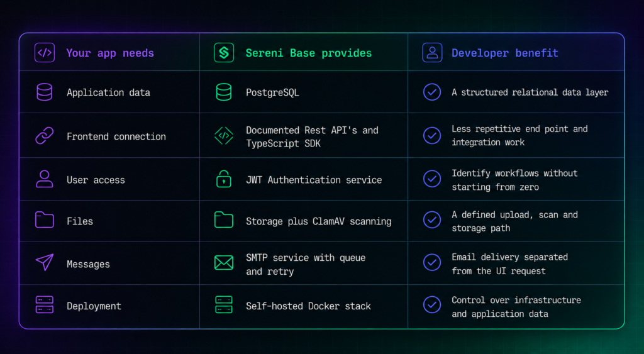Click checkmark beside Email delivery separated
644x354 pixels.
point(432,262)
